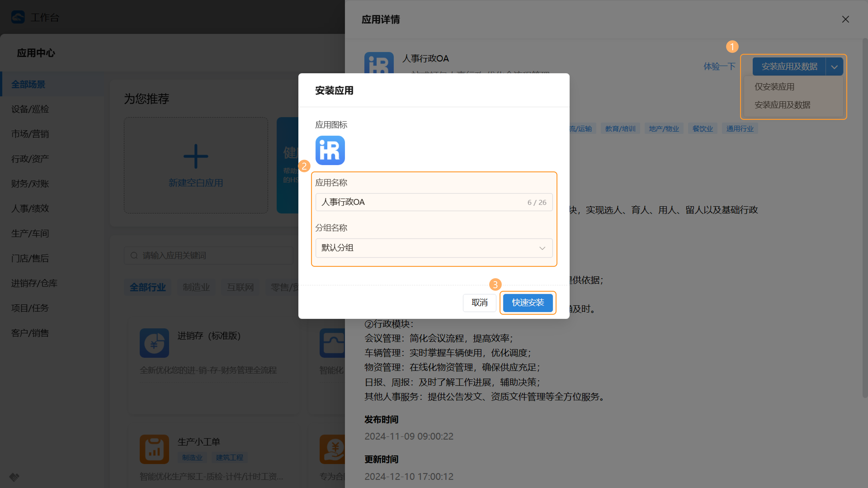The height and width of the screenshot is (488, 868).
Task: Click the 为您推荐 heading
Action: click(146, 99)
